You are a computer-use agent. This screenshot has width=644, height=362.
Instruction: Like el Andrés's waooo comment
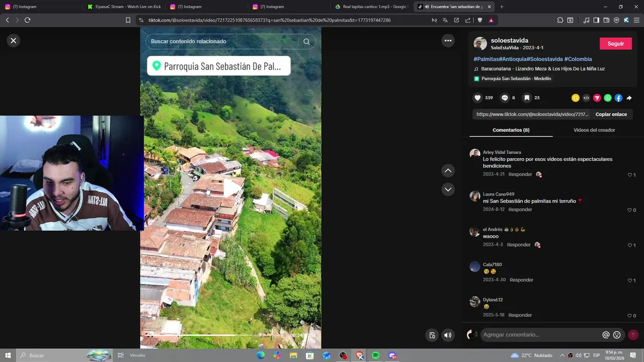[x=629, y=245]
